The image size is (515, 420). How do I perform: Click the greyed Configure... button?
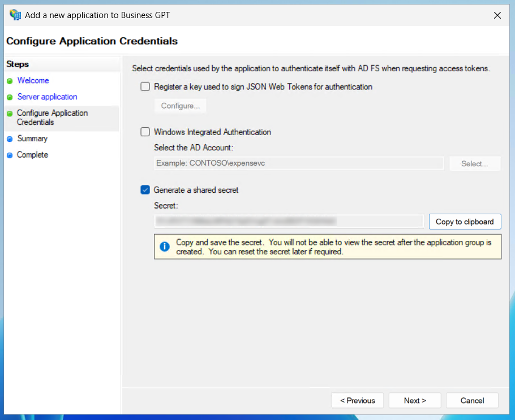(181, 106)
